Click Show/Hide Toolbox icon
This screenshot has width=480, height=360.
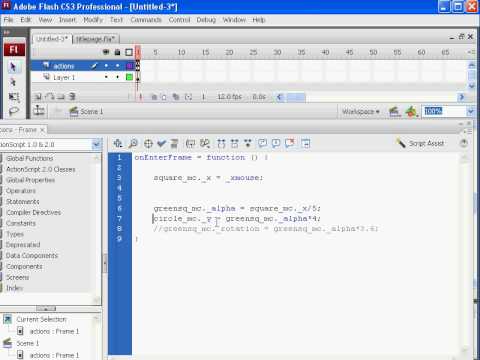pyautogui.click(x=305, y=143)
